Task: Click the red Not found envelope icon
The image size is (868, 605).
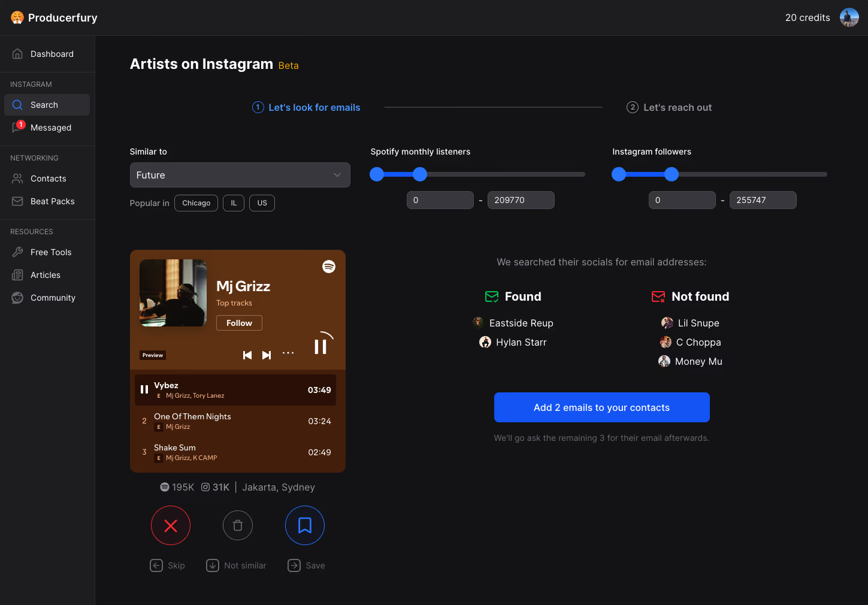Action: (658, 297)
